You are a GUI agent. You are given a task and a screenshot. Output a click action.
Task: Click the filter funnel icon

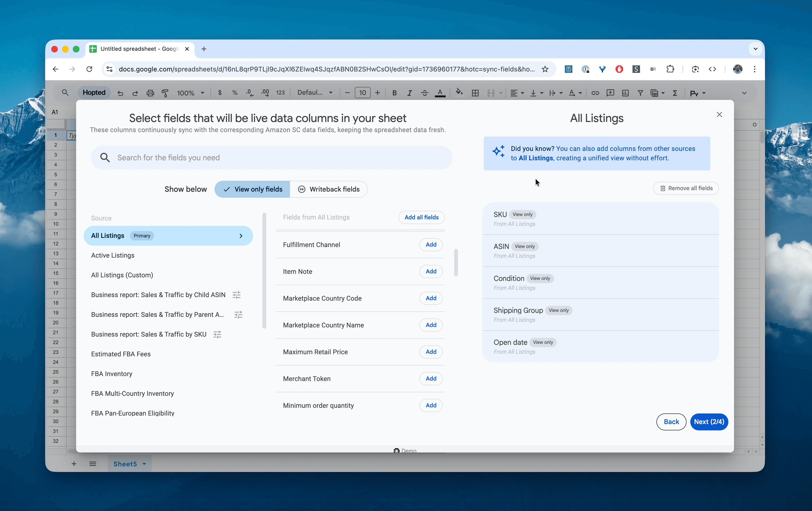coord(640,93)
